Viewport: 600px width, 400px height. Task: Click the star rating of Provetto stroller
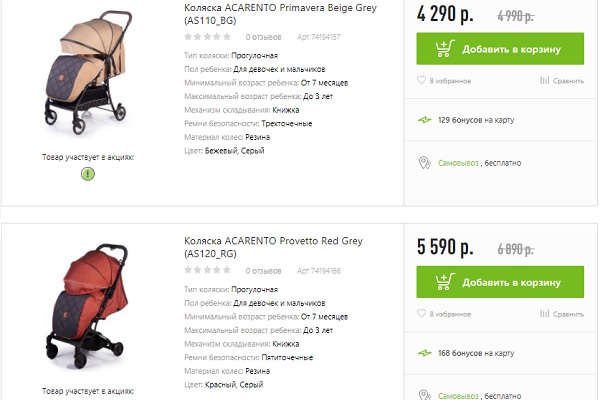[208, 270]
